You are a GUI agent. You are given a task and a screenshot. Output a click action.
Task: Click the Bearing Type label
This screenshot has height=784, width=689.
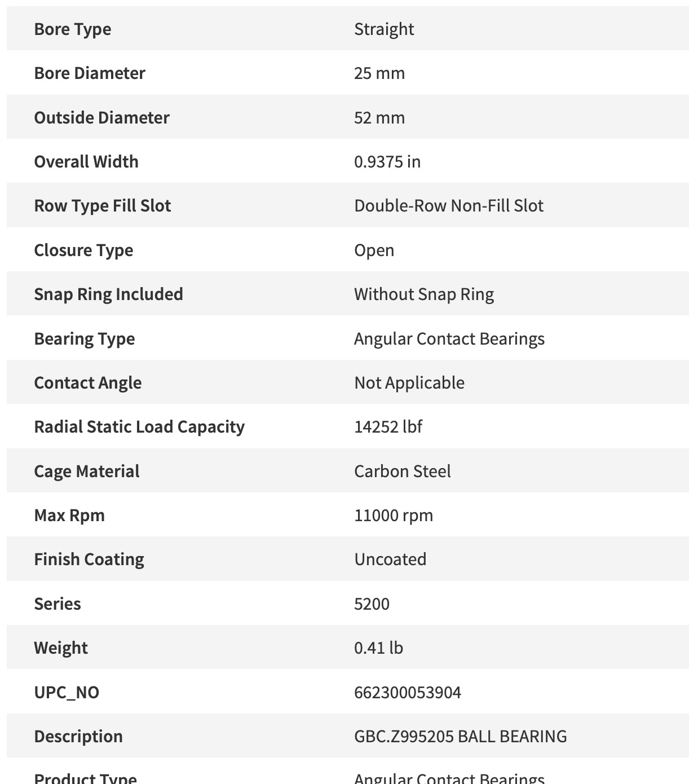(x=84, y=338)
